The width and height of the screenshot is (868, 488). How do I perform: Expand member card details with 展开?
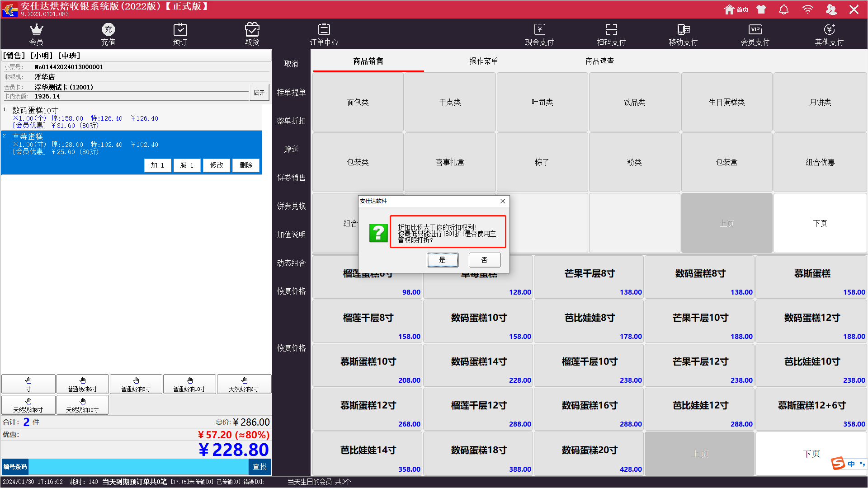(259, 92)
